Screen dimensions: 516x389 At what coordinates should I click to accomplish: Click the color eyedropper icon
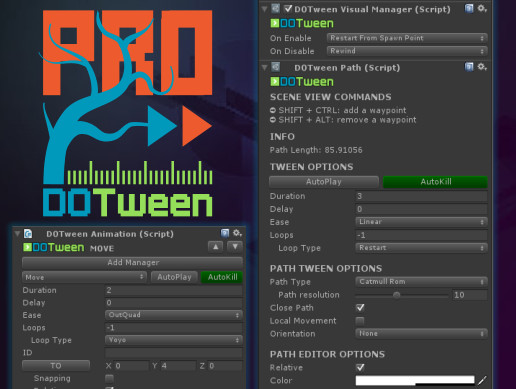pyautogui.click(x=482, y=380)
